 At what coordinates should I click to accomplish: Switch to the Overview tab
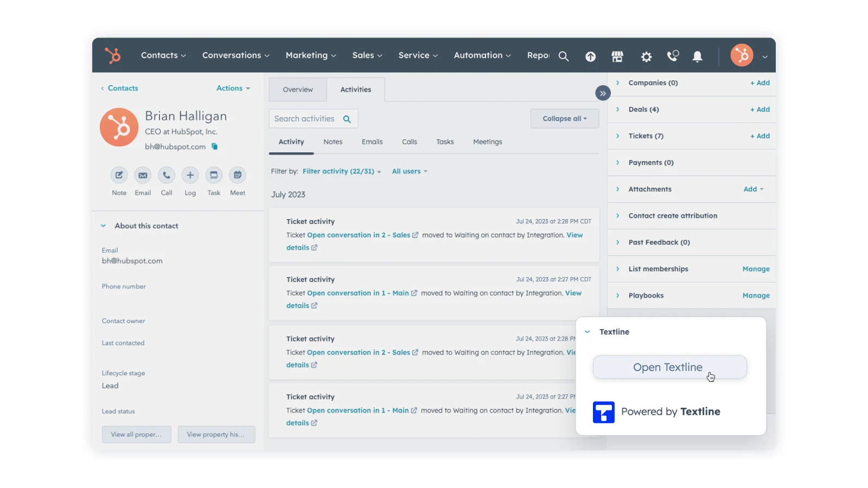(x=298, y=89)
